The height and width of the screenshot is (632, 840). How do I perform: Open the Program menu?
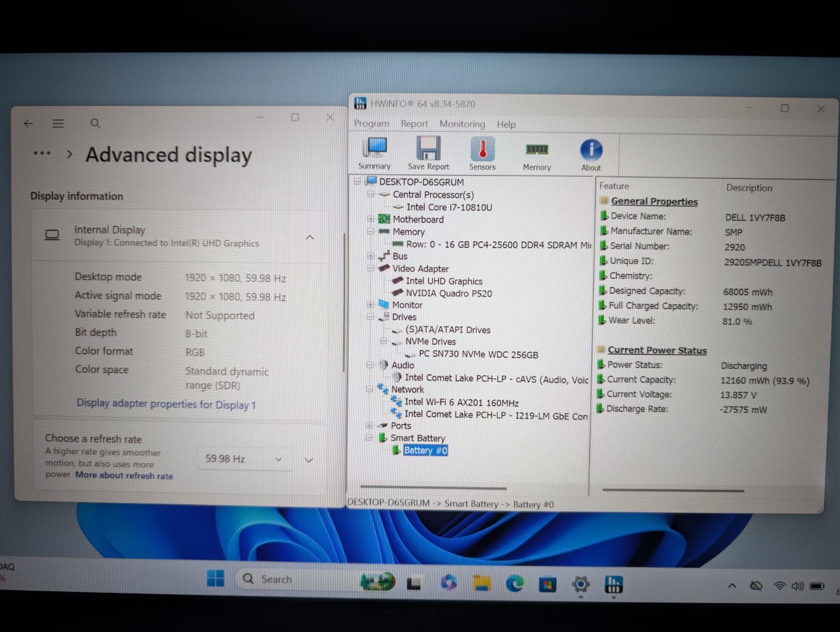[x=372, y=123]
